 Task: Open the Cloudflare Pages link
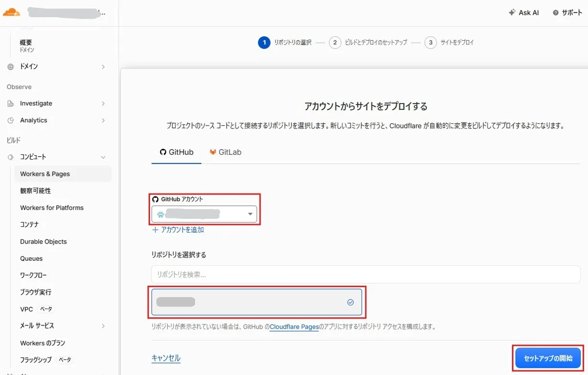294,327
